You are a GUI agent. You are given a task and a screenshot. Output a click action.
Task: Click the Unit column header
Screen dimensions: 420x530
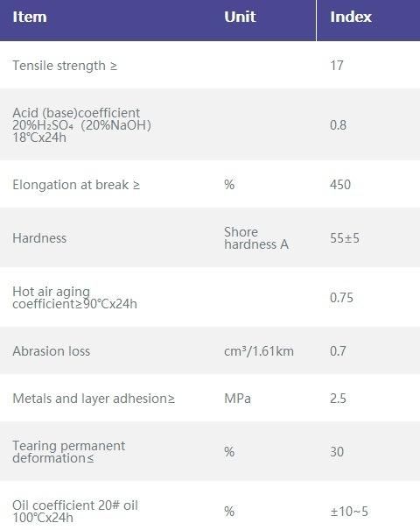click(240, 17)
